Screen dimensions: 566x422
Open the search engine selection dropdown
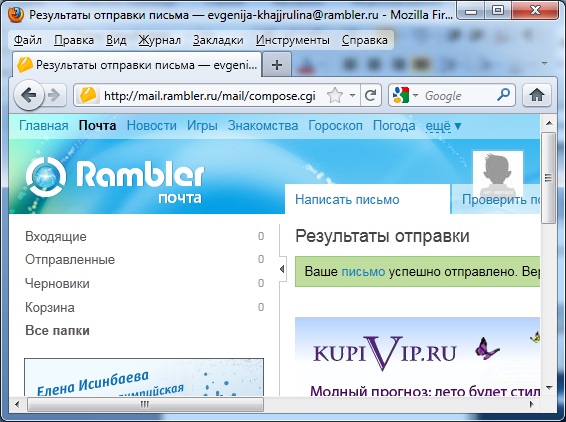coord(415,96)
